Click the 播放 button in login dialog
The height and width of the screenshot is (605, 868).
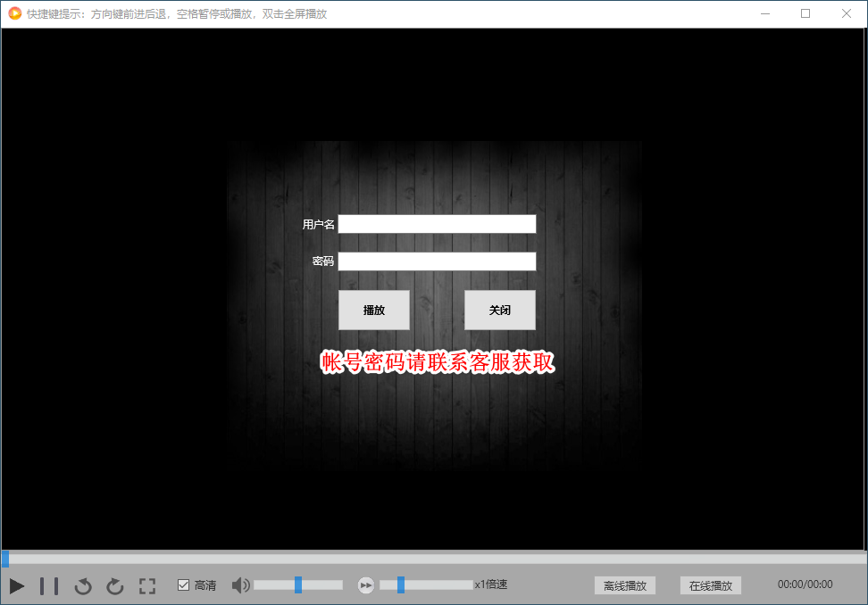point(374,311)
